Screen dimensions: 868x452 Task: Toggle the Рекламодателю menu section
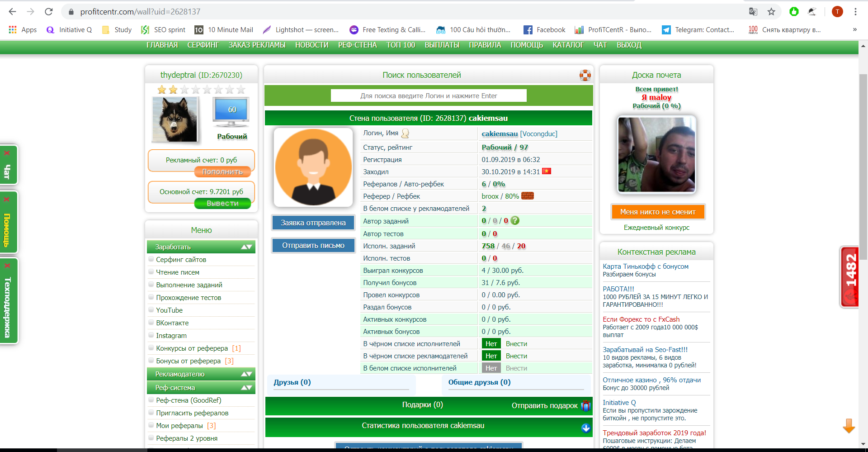coord(201,374)
